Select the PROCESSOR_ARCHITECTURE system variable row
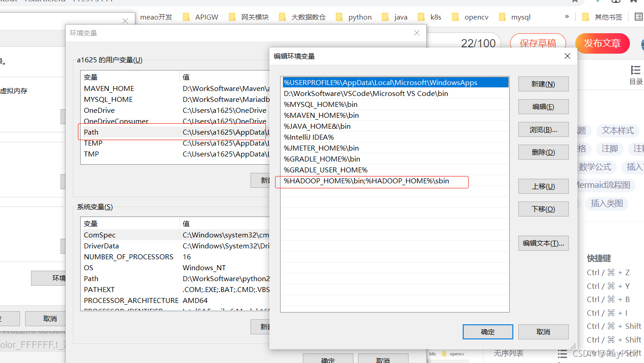The height and width of the screenshot is (363, 644). point(175,301)
